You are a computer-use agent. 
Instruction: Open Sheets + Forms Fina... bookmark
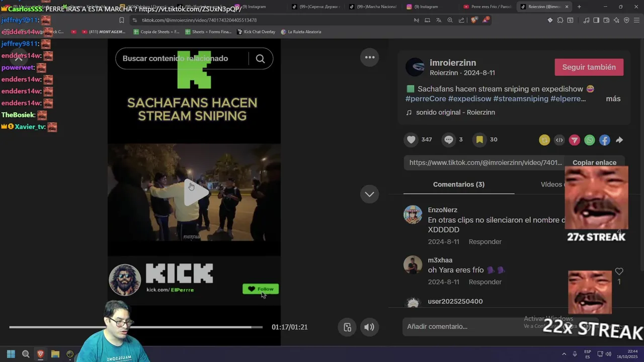tap(208, 32)
